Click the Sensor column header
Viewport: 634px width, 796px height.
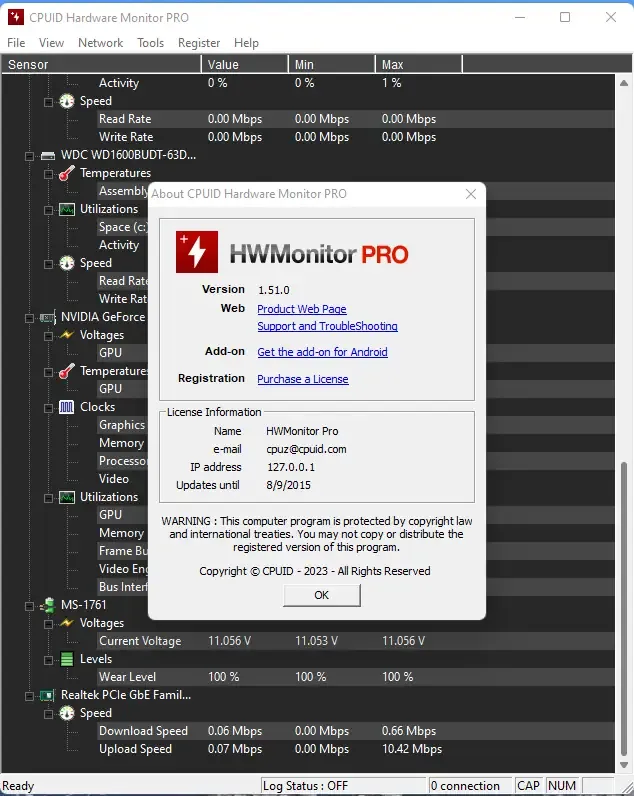[101, 64]
